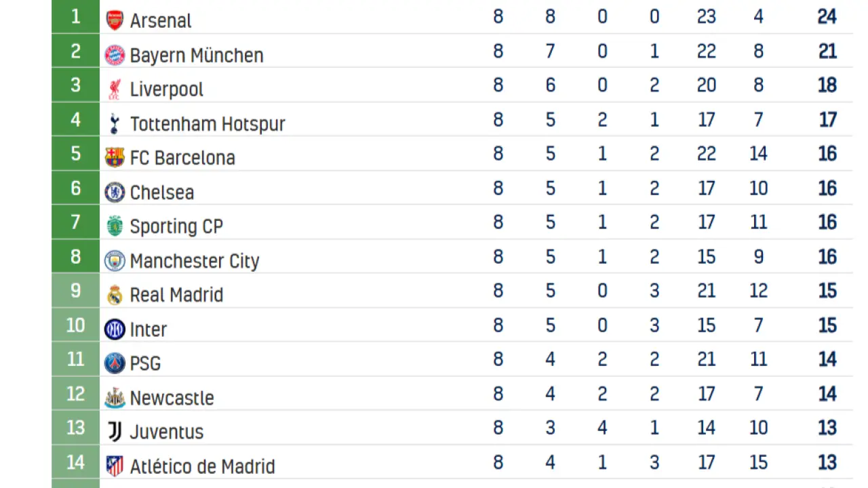Click Arsenal's 24 points total
This screenshot has height=488, width=868.
click(x=827, y=17)
